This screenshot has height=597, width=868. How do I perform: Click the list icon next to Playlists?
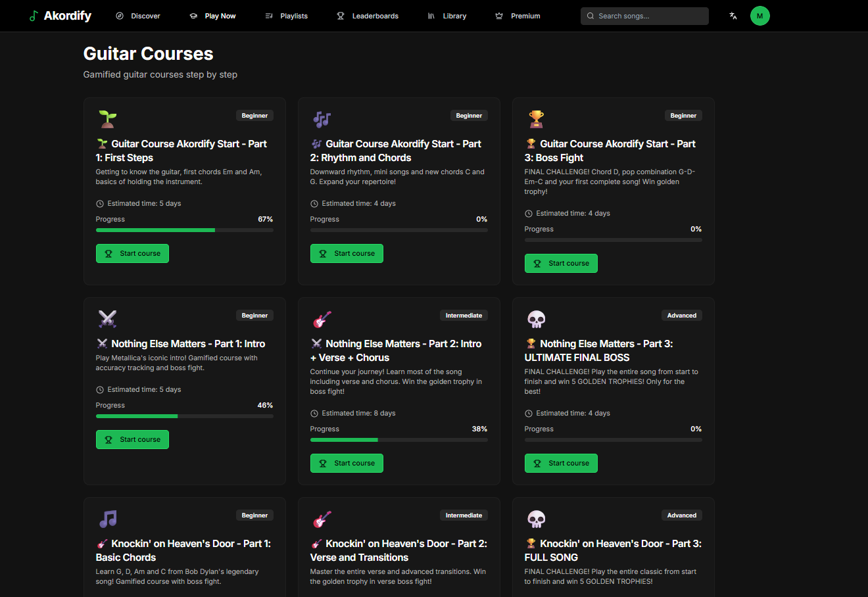click(x=269, y=16)
